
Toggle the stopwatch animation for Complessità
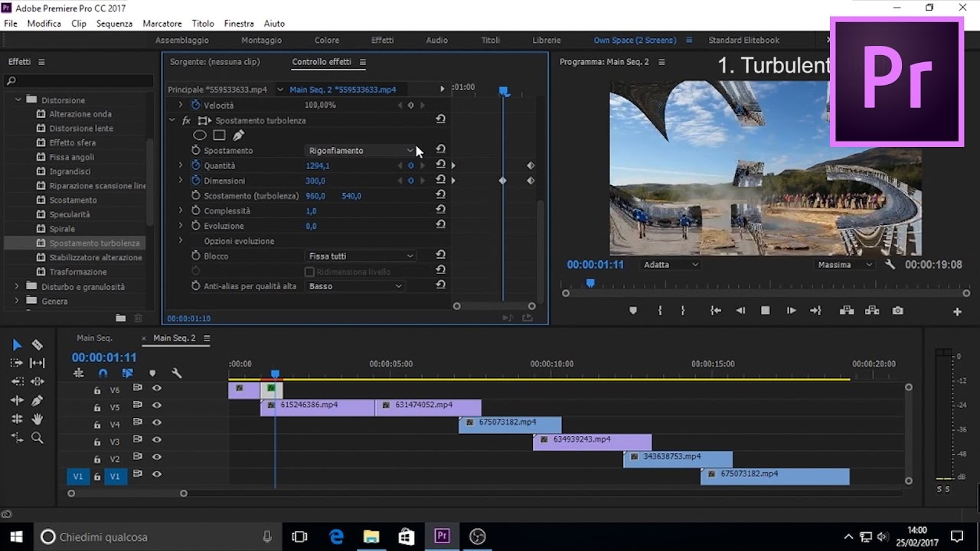(x=196, y=211)
